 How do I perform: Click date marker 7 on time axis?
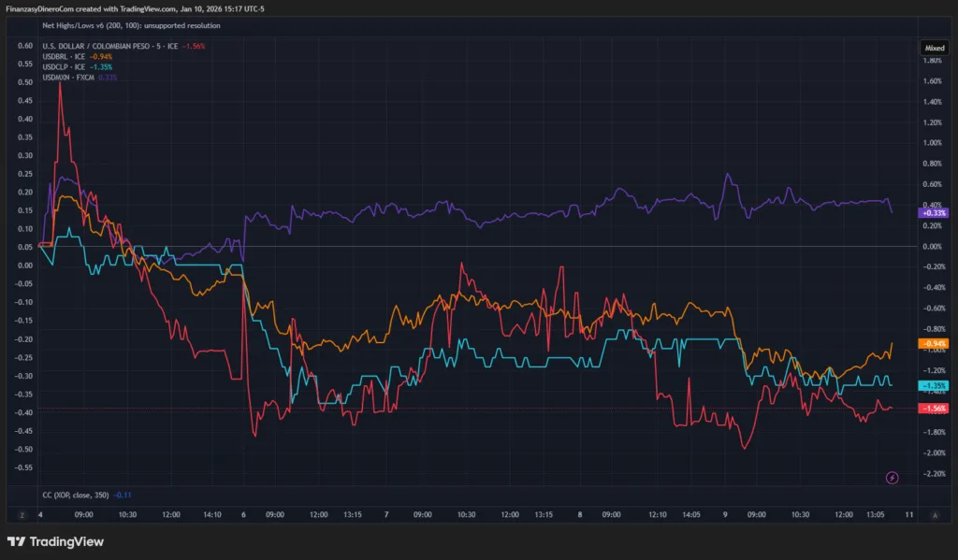(386, 514)
